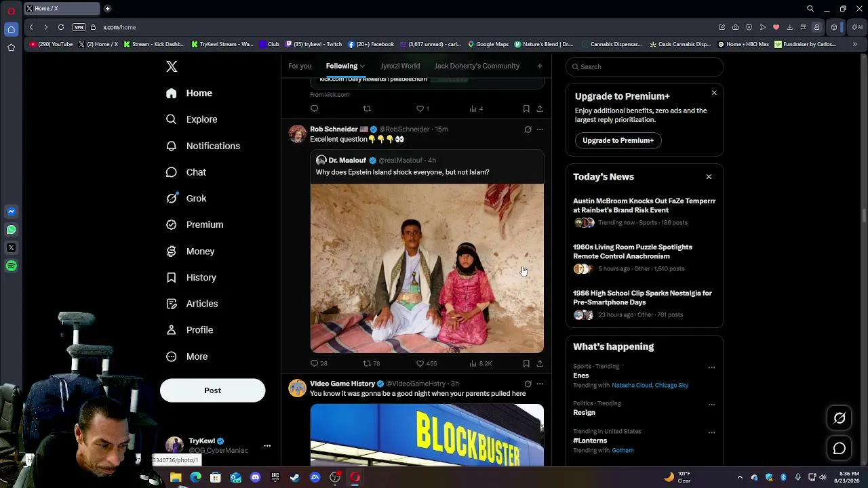Open the Google Maps bookmark
Image resolution: width=868 pixels, height=488 pixels.
tap(488, 44)
